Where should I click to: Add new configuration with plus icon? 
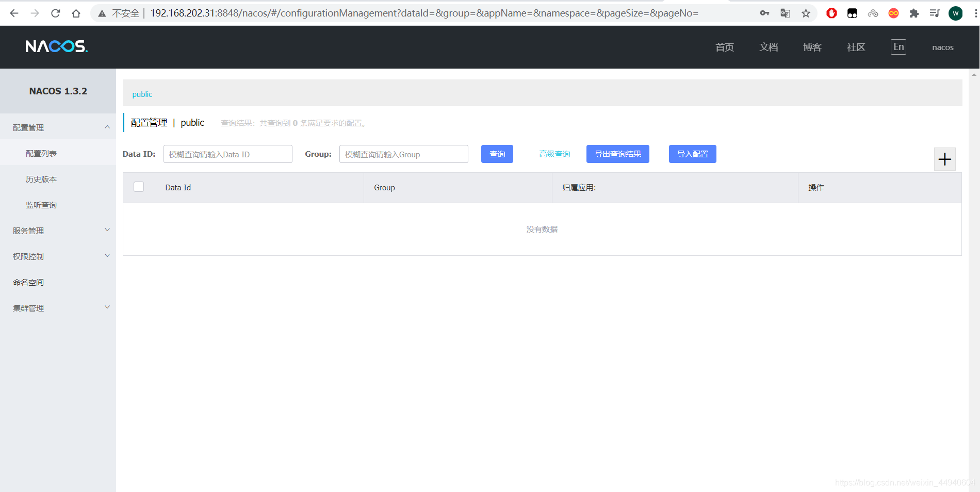(944, 159)
